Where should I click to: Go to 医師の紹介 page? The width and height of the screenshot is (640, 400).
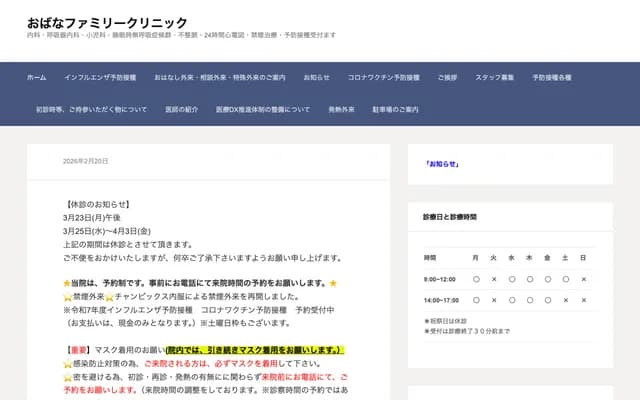pos(182,109)
